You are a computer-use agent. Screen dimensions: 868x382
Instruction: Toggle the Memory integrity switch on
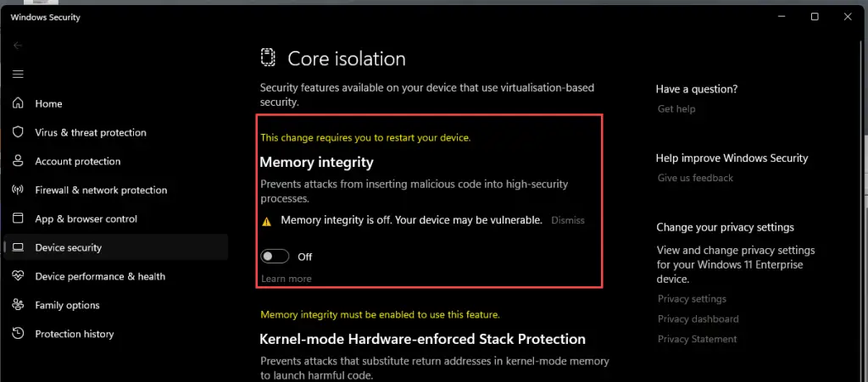pyautogui.click(x=275, y=257)
